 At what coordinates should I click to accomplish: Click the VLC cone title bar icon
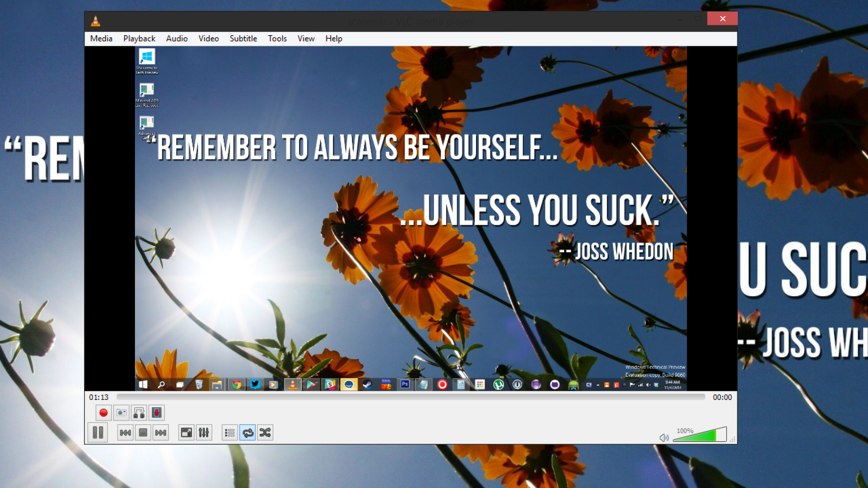(95, 21)
